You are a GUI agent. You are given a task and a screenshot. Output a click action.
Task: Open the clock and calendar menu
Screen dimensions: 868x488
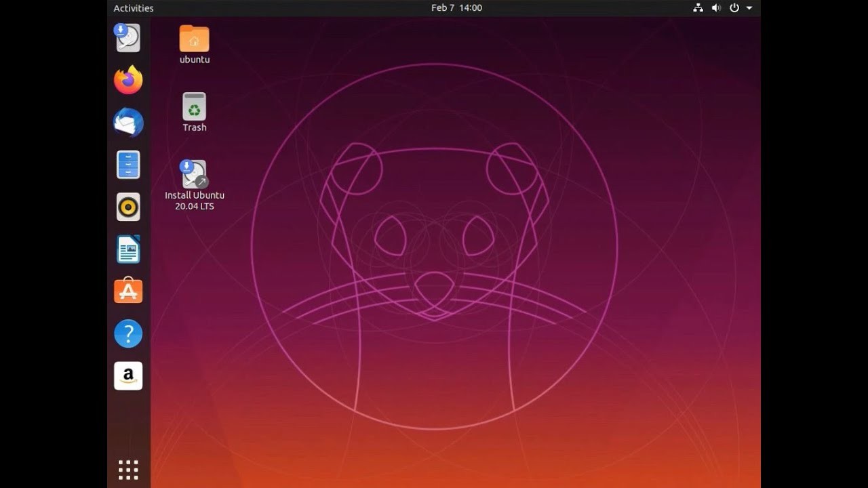pyautogui.click(x=456, y=8)
